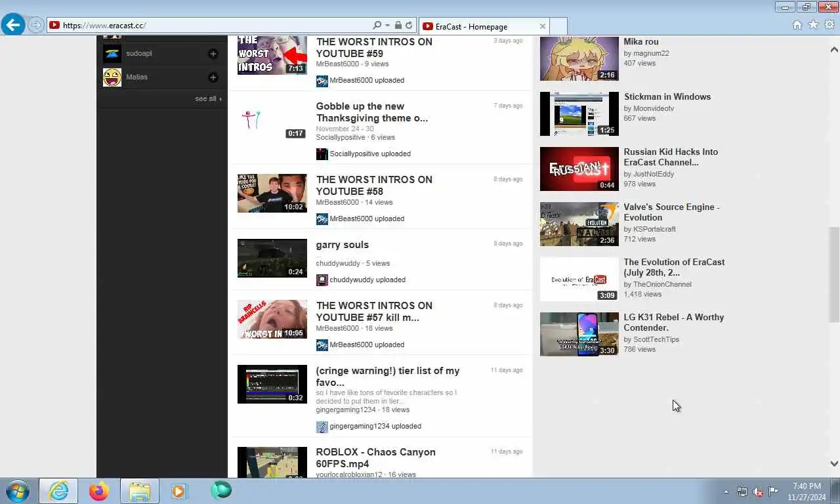Open the Windows Start button

pyautogui.click(x=16, y=491)
